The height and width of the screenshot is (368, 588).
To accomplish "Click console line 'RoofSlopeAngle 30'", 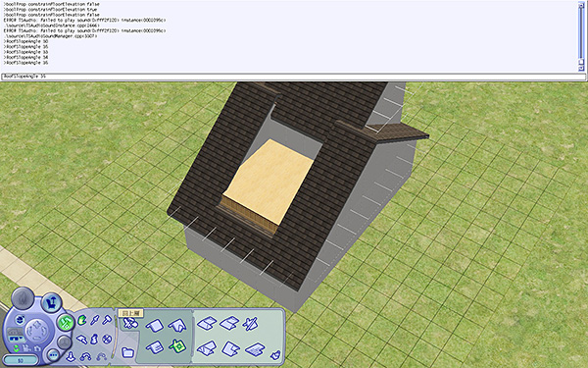I will pyautogui.click(x=25, y=41).
